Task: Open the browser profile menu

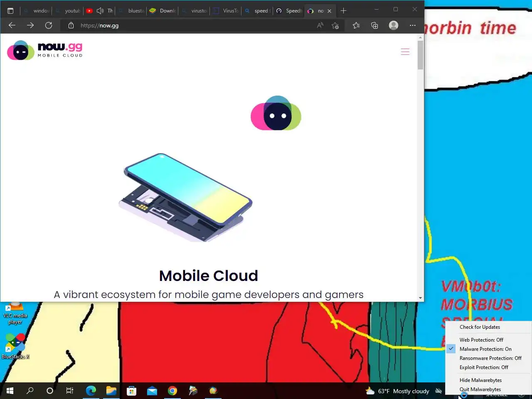Action: pos(394,25)
